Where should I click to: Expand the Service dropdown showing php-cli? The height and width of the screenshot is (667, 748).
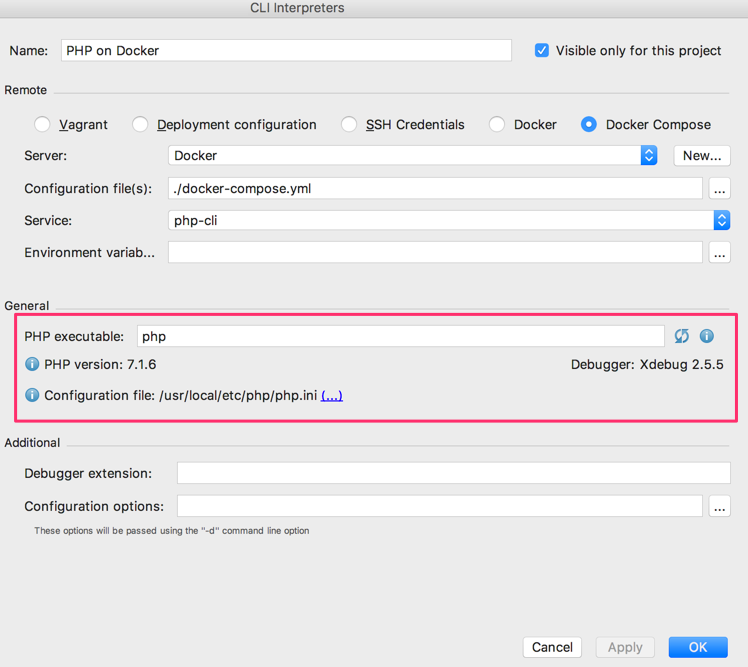pyautogui.click(x=449, y=220)
